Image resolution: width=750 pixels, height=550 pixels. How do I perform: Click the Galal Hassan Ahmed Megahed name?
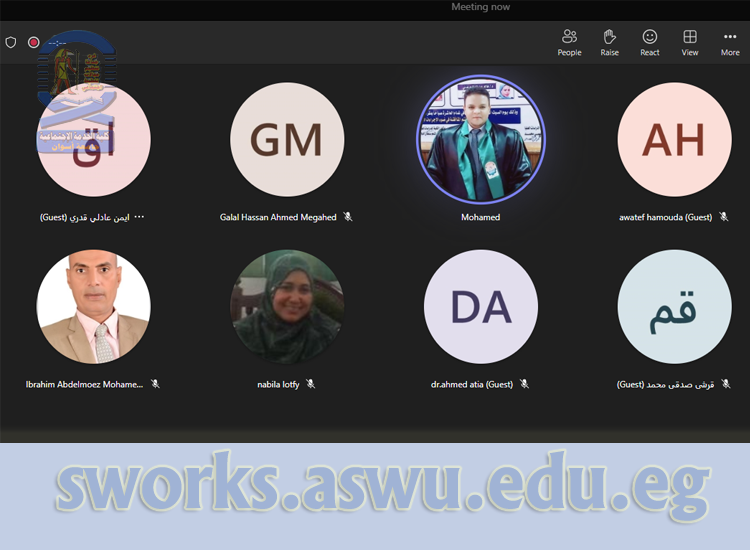point(279,217)
